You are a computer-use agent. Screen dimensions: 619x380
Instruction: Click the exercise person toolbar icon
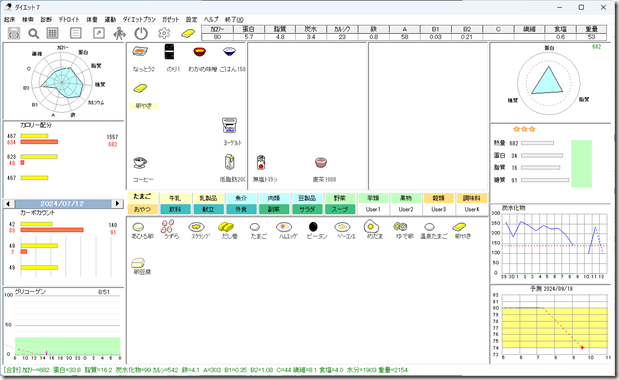coord(119,34)
